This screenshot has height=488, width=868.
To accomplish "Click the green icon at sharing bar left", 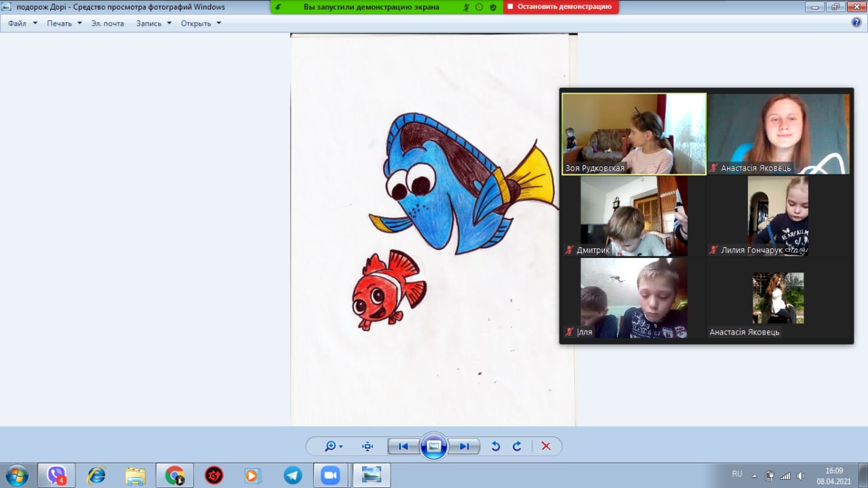I will click(x=278, y=7).
